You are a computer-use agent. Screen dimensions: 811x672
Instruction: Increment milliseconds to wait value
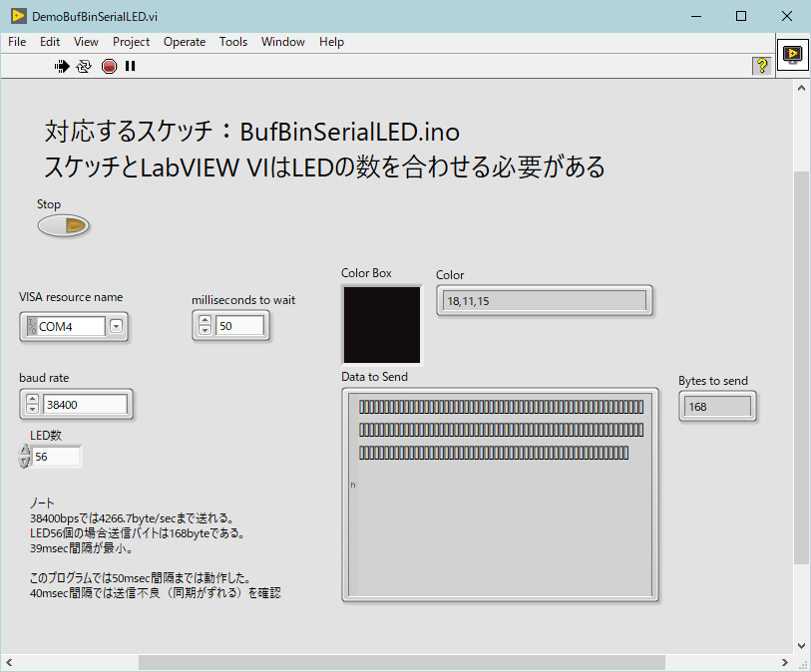click(x=204, y=321)
